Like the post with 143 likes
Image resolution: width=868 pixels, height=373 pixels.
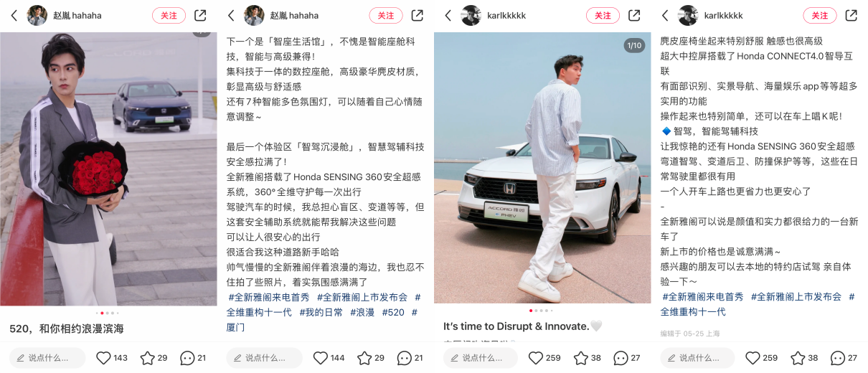tap(103, 358)
